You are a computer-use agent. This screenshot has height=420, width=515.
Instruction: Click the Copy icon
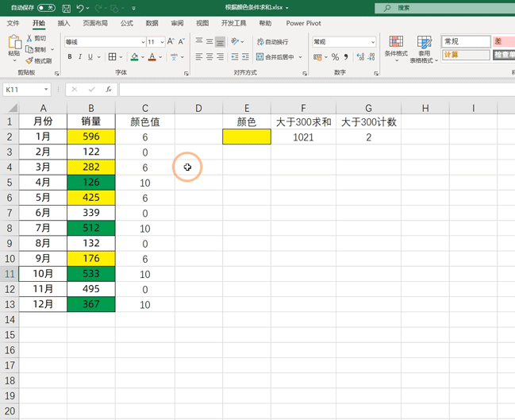[29, 49]
